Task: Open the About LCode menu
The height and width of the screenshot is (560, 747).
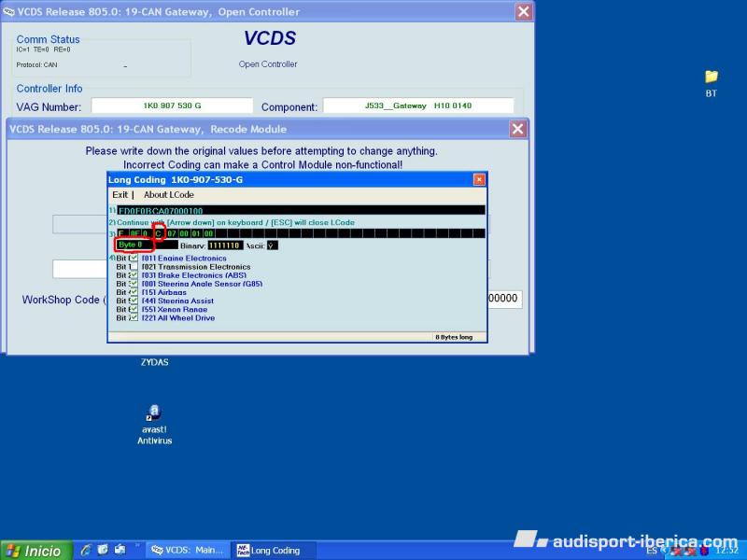Action: 169,195
